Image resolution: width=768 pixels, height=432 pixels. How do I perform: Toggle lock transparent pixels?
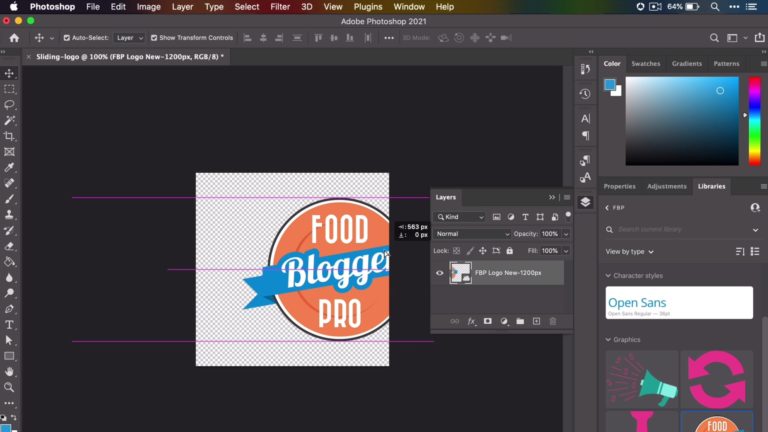pos(456,251)
